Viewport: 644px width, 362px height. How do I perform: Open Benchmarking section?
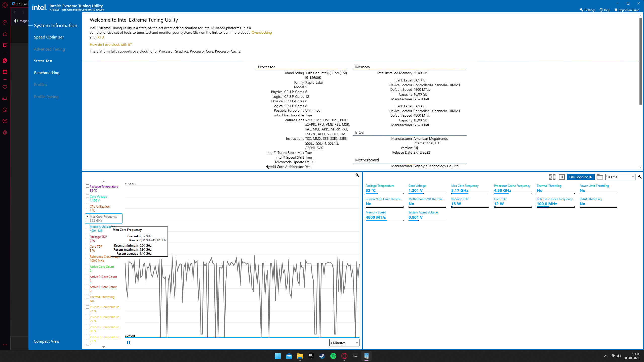pyautogui.click(x=47, y=73)
